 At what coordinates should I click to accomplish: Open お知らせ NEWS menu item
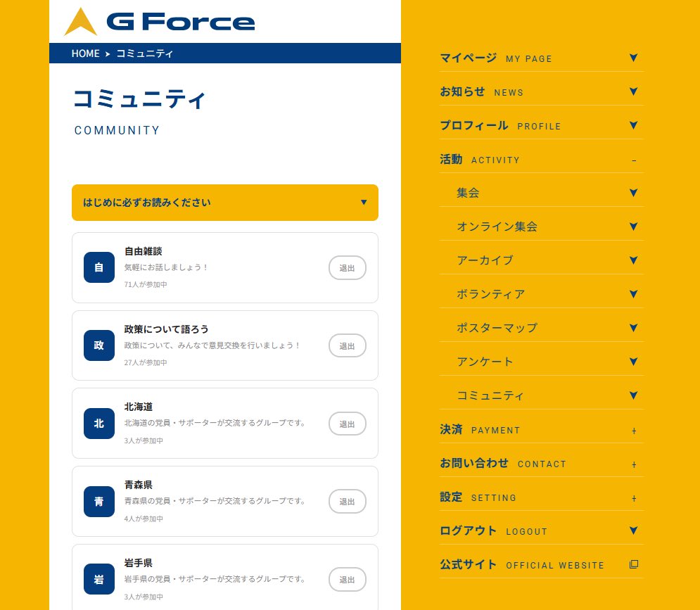point(542,92)
